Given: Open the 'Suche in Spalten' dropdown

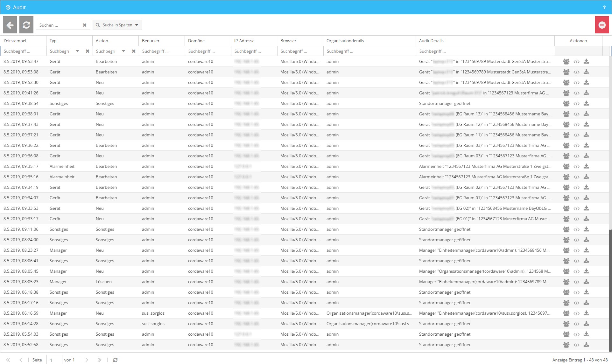Looking at the screenshot, I should coord(117,25).
